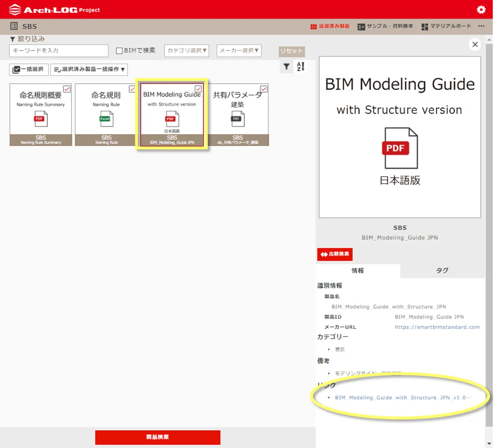Image resolution: width=496 pixels, height=448 pixels.
Task: Toggle the BIMで検索 checkbox
Action: click(x=119, y=50)
